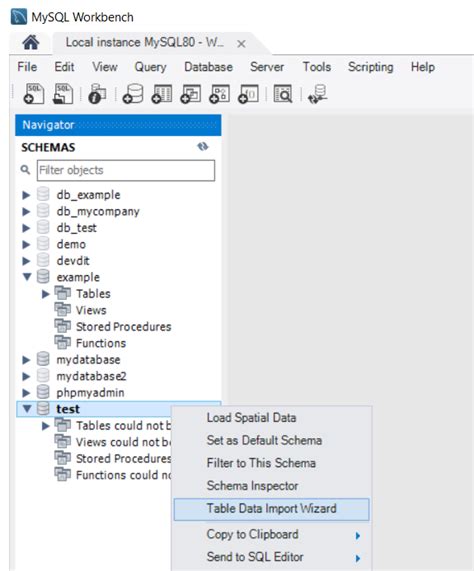Select the devdit schema name
The image size is (474, 571).
click(73, 261)
